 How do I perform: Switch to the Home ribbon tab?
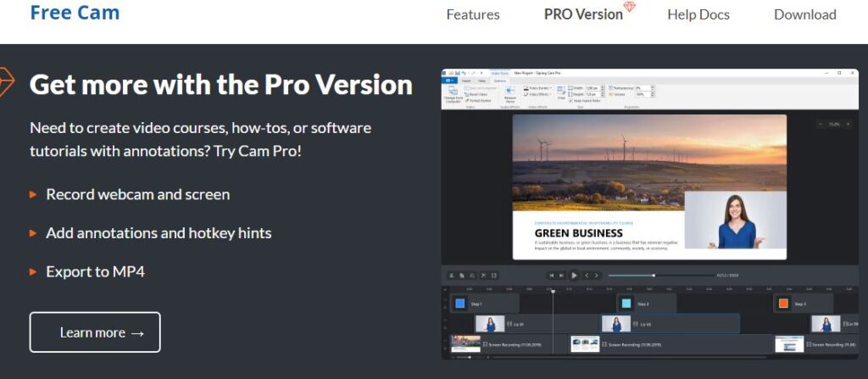click(466, 81)
